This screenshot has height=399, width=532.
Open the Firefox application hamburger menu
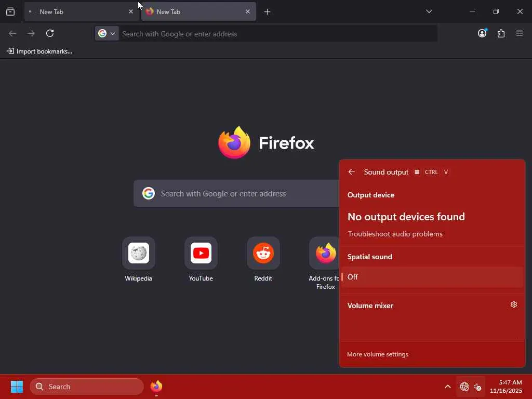point(520,33)
